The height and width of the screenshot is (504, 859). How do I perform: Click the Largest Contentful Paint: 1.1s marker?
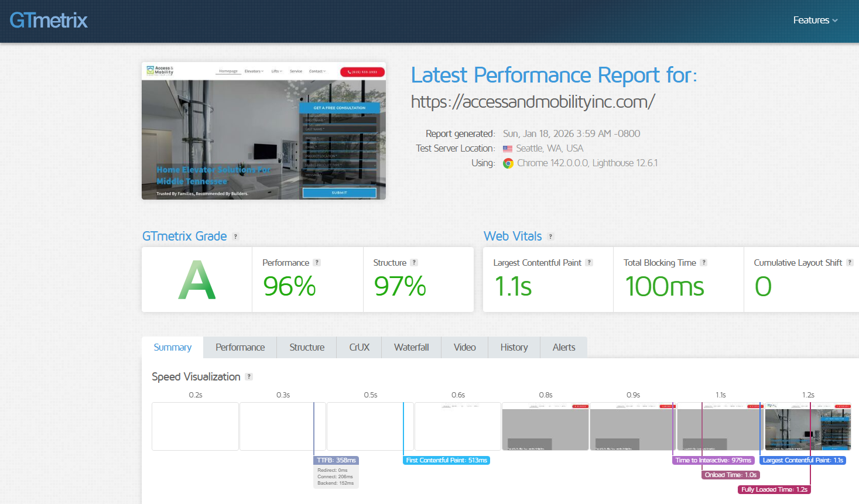pos(803,460)
